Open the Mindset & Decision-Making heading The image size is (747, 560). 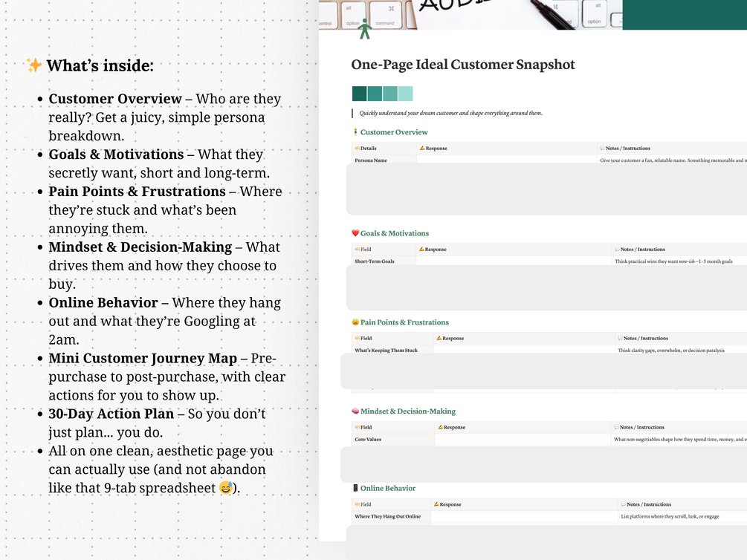click(x=408, y=411)
